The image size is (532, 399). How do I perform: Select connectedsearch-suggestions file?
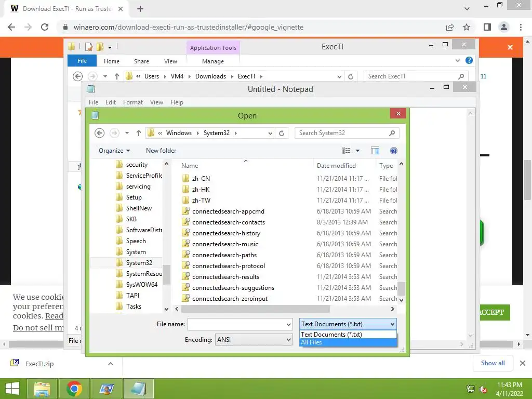(233, 288)
